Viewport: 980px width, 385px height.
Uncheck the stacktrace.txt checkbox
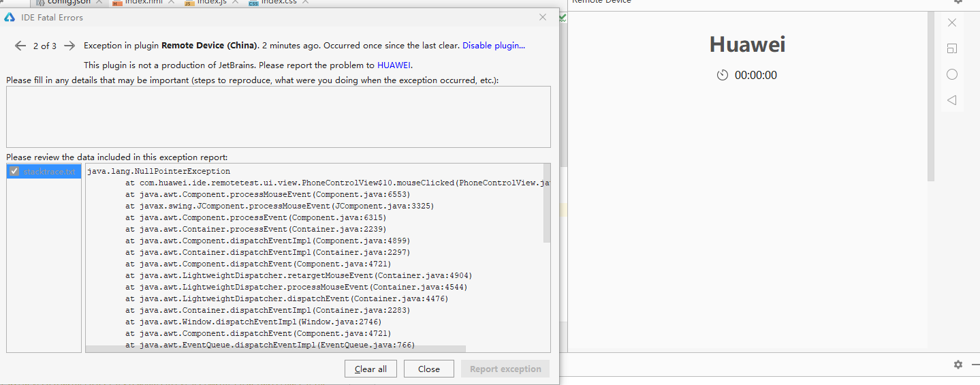[x=14, y=171]
